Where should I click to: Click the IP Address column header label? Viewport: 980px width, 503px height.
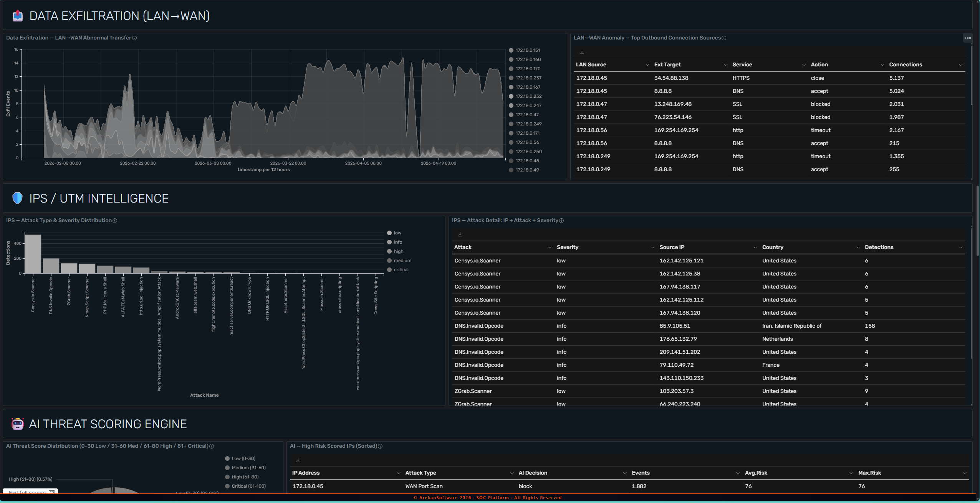306,473
